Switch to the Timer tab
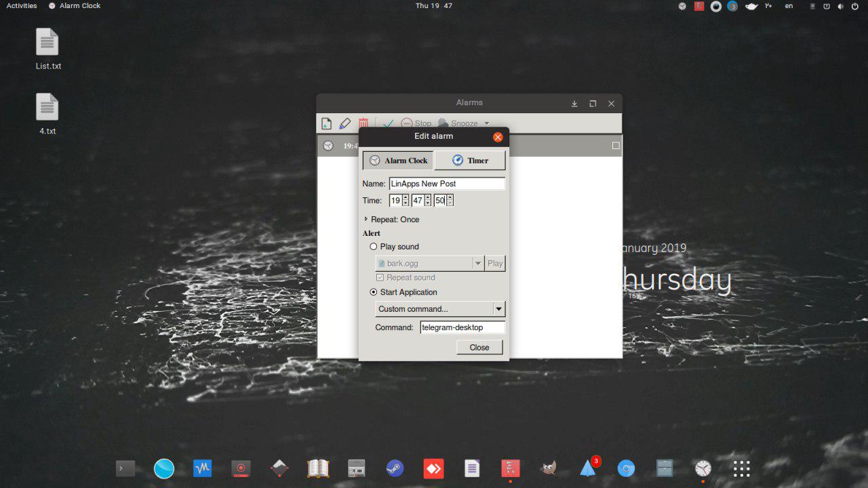Viewport: 868px width, 488px height. 470,161
